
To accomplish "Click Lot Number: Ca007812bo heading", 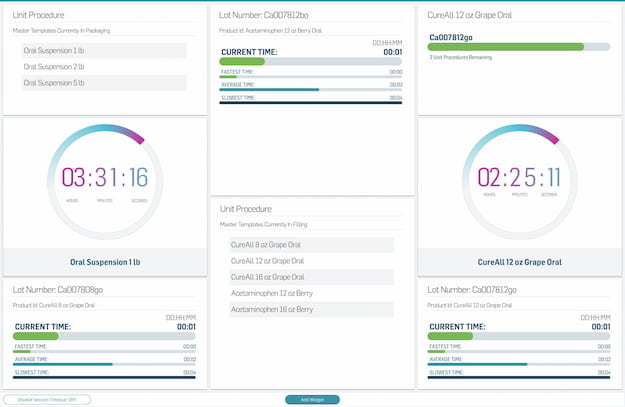I will [x=263, y=15].
